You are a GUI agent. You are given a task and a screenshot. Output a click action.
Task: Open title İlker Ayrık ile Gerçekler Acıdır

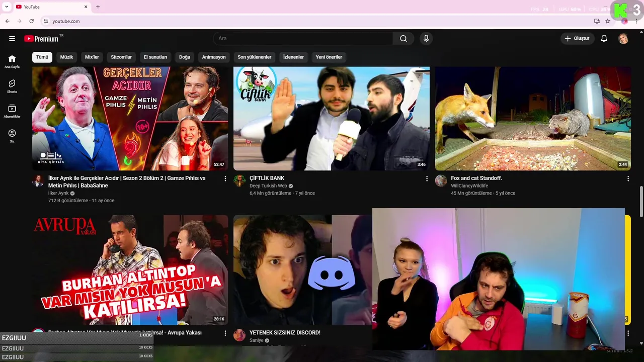pos(127,182)
